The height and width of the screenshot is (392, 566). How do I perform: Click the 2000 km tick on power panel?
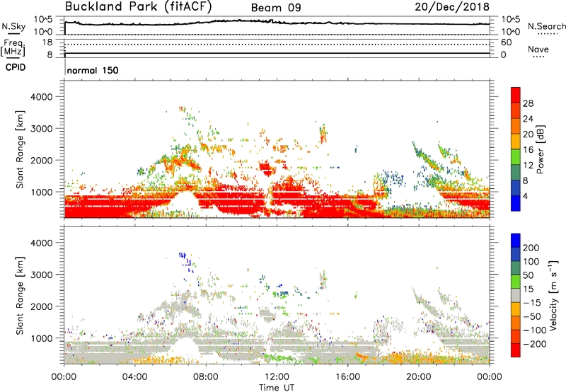pos(41,160)
